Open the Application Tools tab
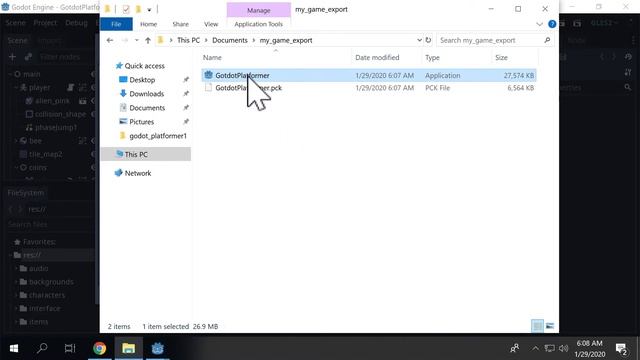This screenshot has height=360, width=640. (258, 24)
